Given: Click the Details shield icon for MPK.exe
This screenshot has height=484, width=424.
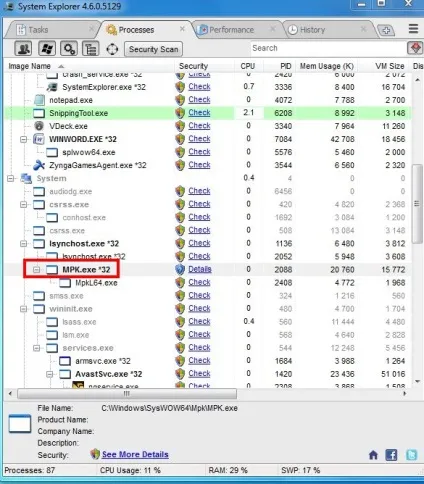Looking at the screenshot, I should point(180,269).
